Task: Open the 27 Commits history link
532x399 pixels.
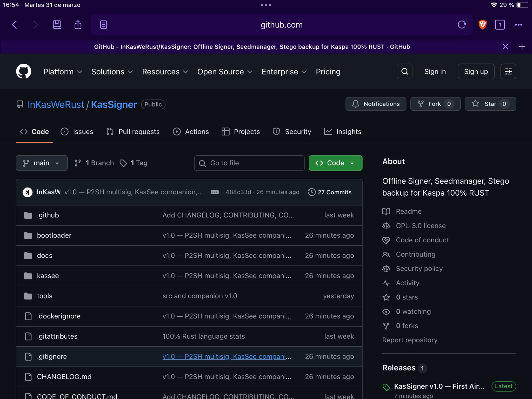Action: (330, 192)
